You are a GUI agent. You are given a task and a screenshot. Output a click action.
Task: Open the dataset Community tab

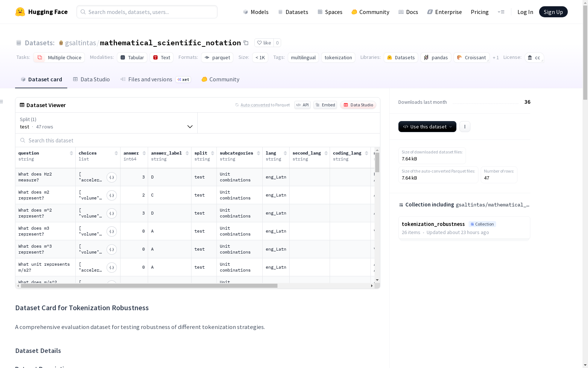220,79
